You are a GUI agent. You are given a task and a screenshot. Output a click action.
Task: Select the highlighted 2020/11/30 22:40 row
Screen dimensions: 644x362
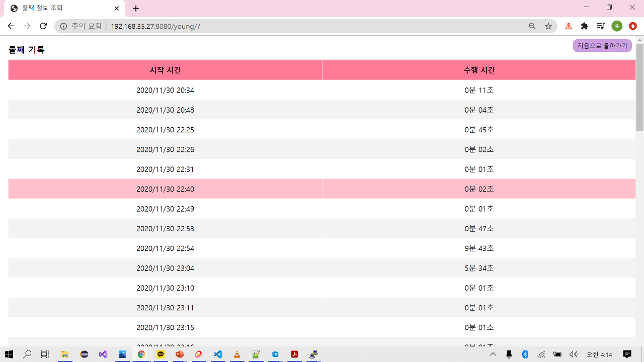pyautogui.click(x=165, y=189)
